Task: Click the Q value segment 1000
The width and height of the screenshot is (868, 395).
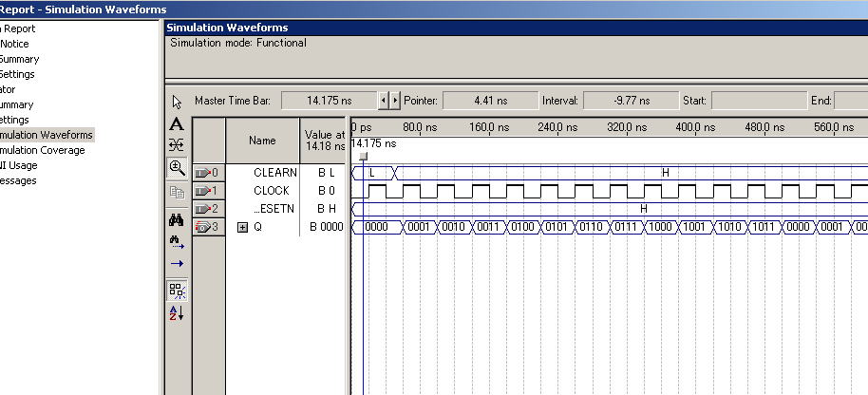Action: click(660, 227)
